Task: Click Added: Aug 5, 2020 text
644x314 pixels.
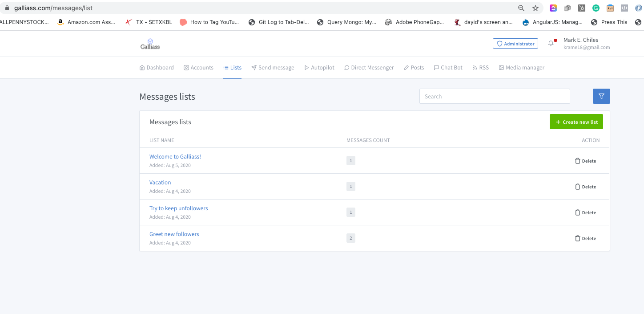Action: click(170, 165)
